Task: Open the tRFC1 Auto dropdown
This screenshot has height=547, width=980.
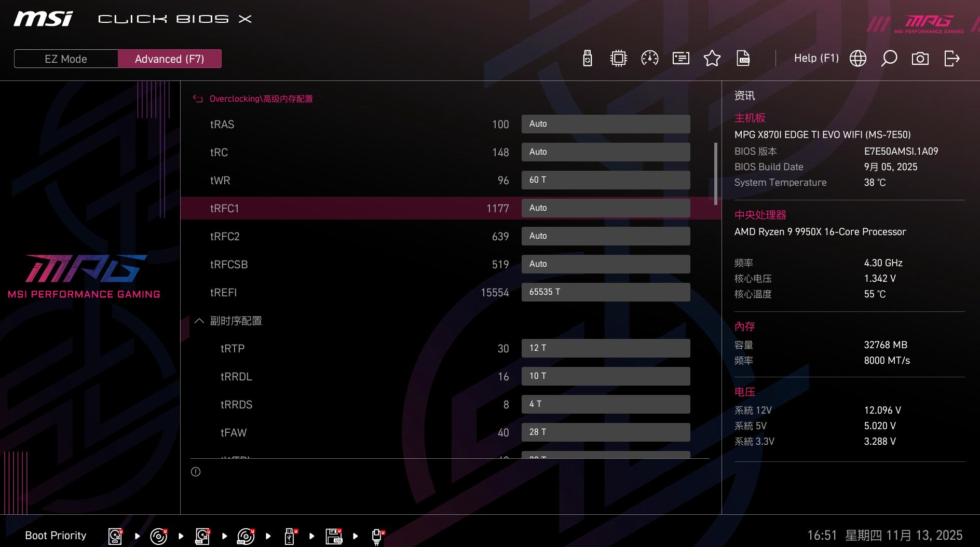Action: 605,208
